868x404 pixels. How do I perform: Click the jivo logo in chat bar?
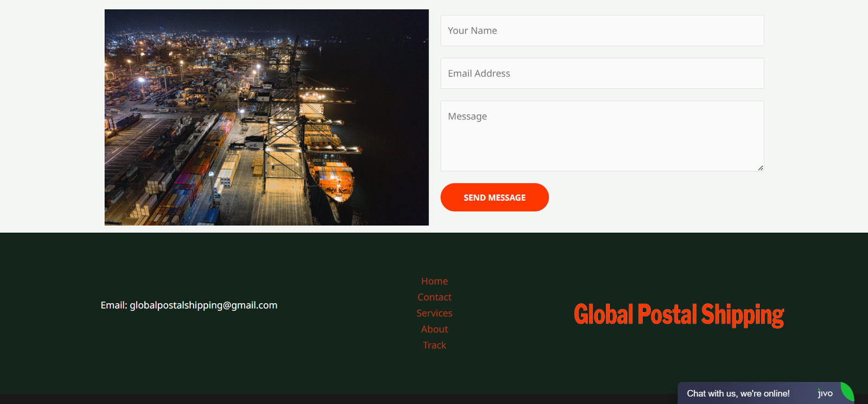tap(825, 394)
